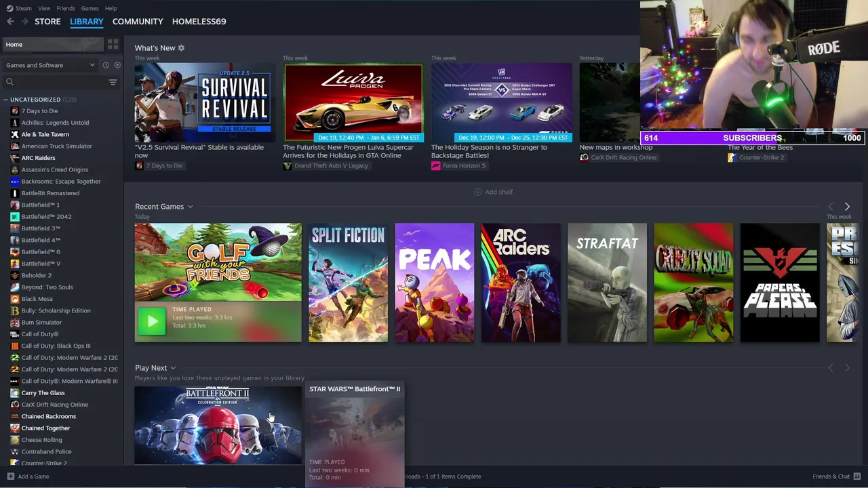Expand the Play Next shelf dropdown
This screenshot has height=488, width=868.
tap(173, 368)
